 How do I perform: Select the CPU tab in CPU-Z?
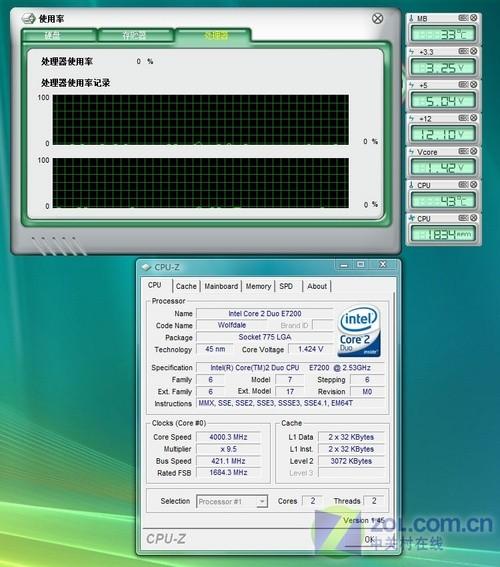[x=156, y=285]
